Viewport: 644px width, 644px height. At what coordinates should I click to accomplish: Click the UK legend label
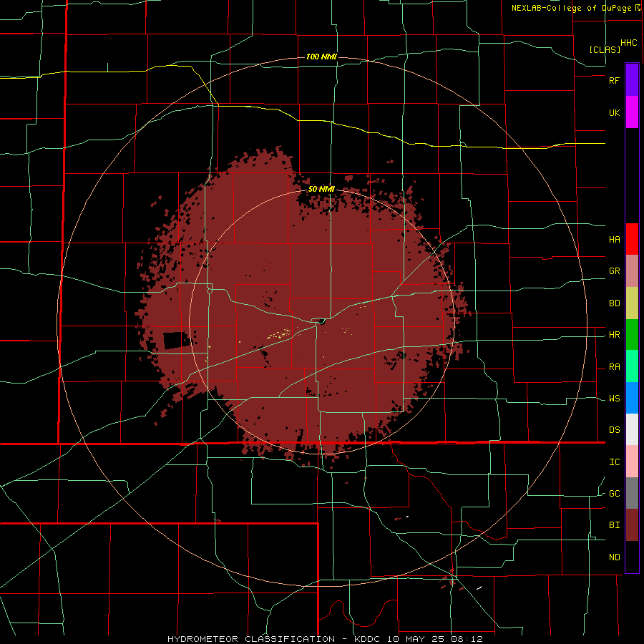[614, 112]
